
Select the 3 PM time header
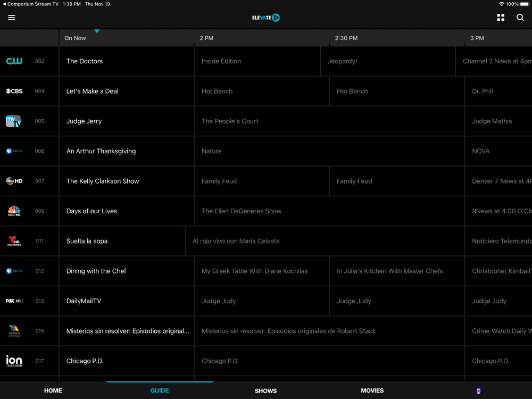[477, 38]
